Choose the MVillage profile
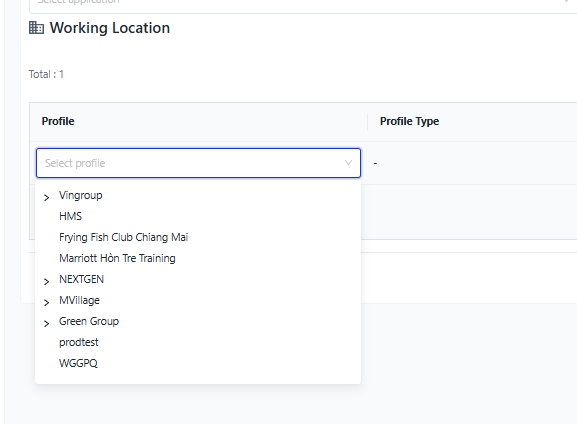Image resolution: width=577 pixels, height=424 pixels. point(79,300)
